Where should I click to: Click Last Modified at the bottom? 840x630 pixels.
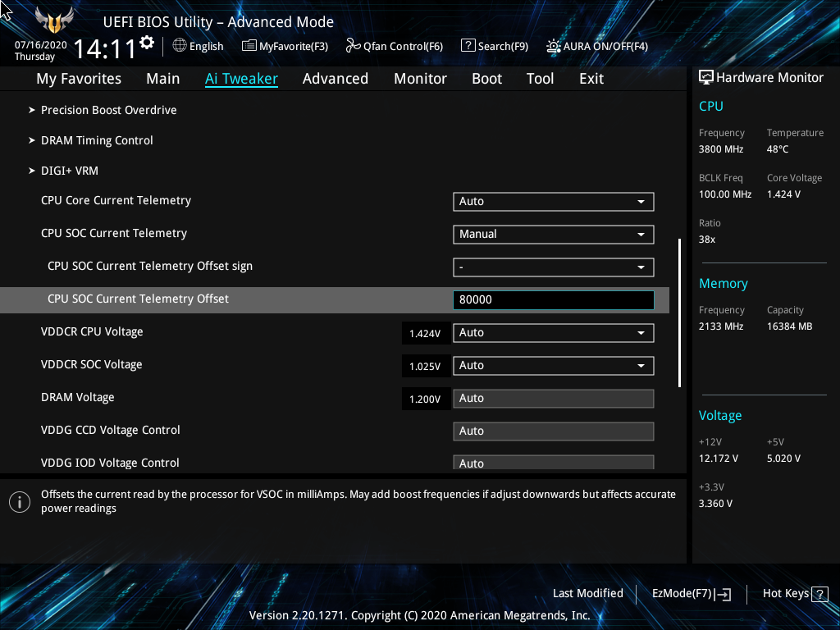coord(587,593)
